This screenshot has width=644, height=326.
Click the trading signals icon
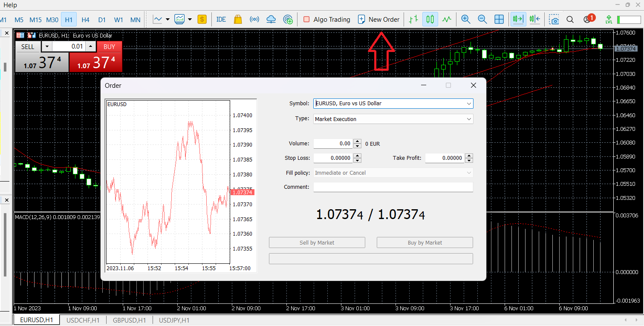click(254, 19)
